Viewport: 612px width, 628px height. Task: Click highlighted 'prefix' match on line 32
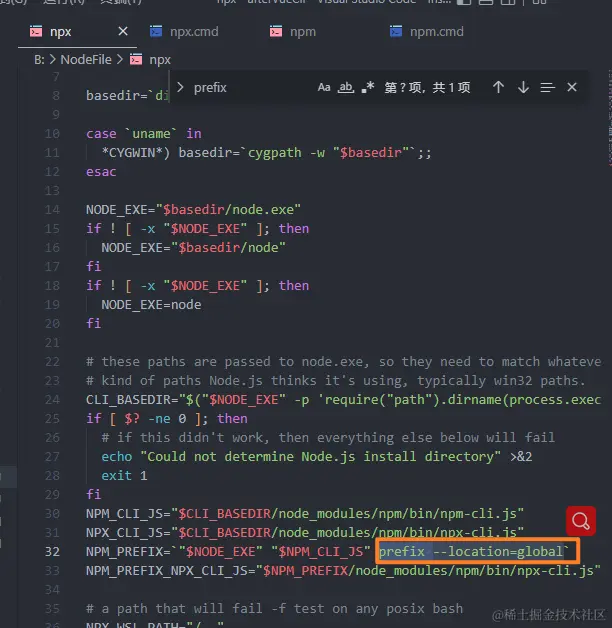pos(402,552)
